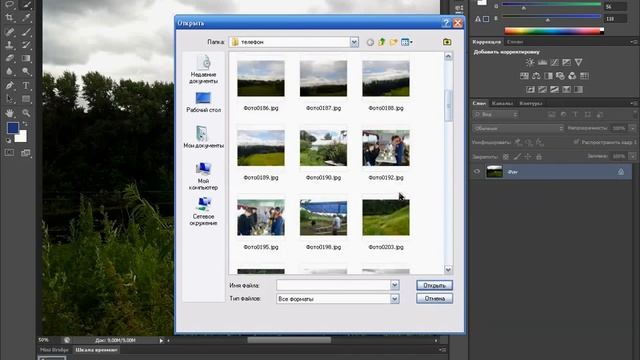Switch to the Слои tab
This screenshot has height=360, width=640.
pyautogui.click(x=479, y=103)
